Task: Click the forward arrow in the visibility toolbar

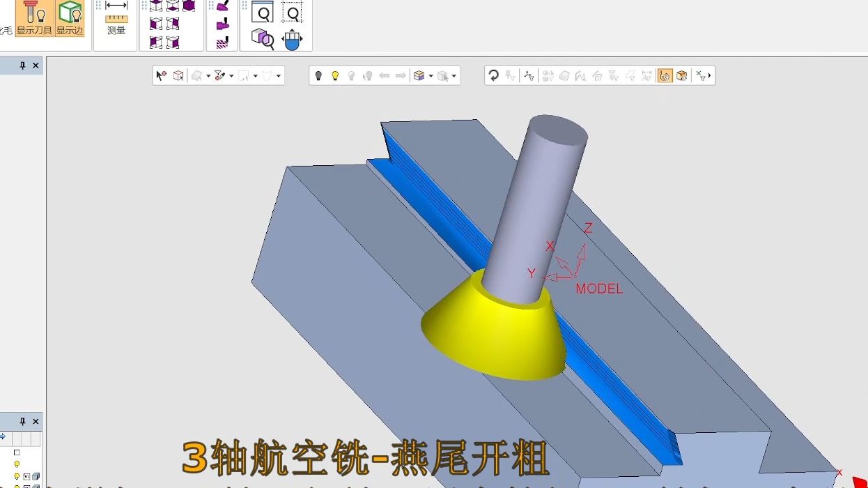Action: tap(401, 74)
